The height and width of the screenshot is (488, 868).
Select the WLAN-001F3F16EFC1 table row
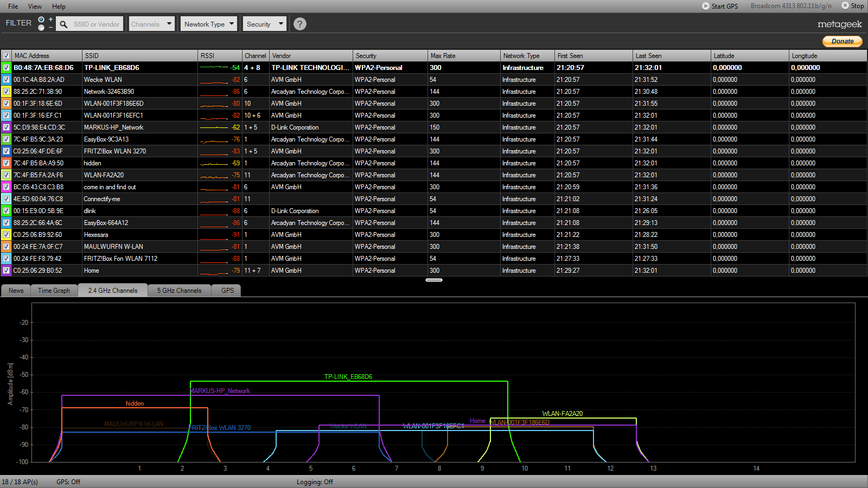[x=434, y=115]
